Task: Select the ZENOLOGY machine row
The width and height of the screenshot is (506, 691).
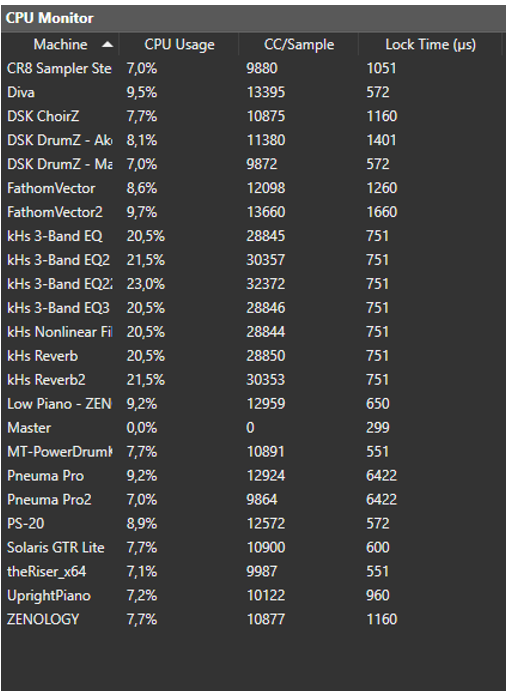Action: point(254,619)
